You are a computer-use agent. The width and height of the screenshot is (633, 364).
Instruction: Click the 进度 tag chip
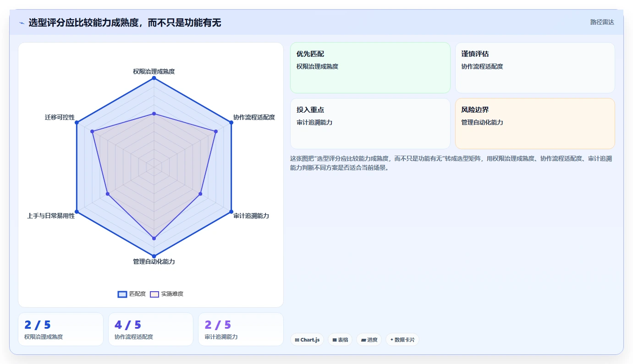[369, 340]
